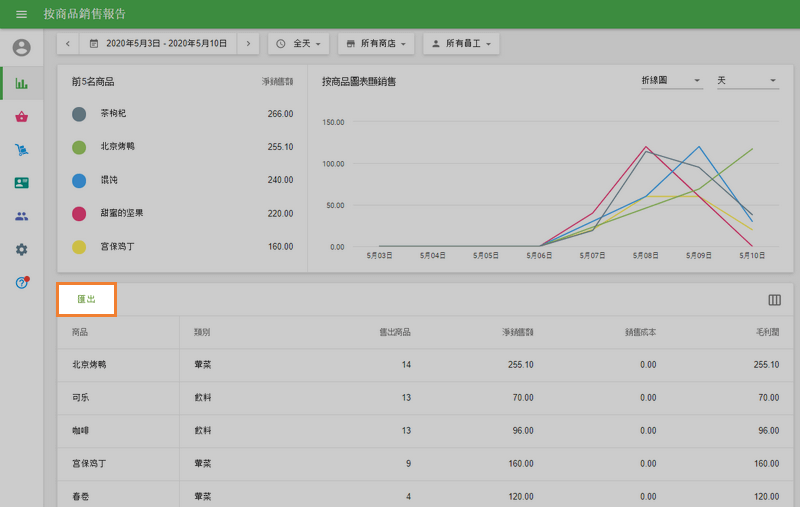Viewport: 800px width, 507px height.
Task: Expand the 所有員工 employee filter dropdown
Action: click(461, 44)
